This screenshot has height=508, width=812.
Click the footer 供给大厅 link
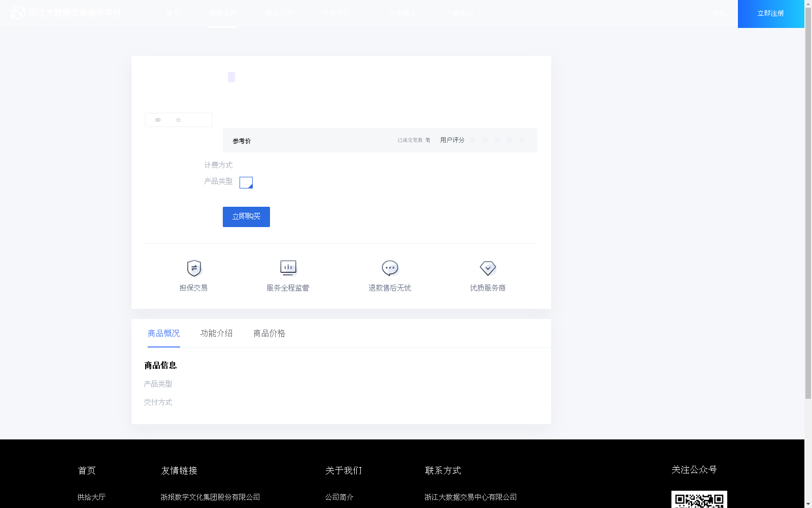tap(91, 497)
